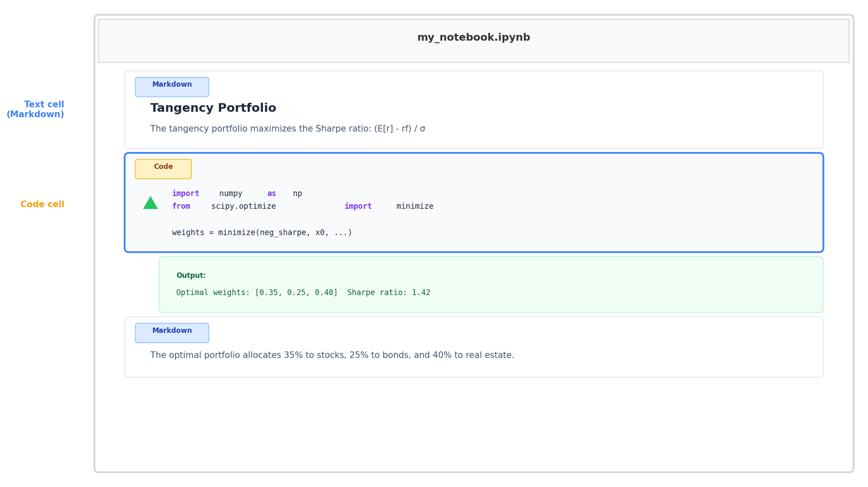Click the Optimal weights output text
The height and width of the screenshot is (487, 868).
click(x=303, y=293)
